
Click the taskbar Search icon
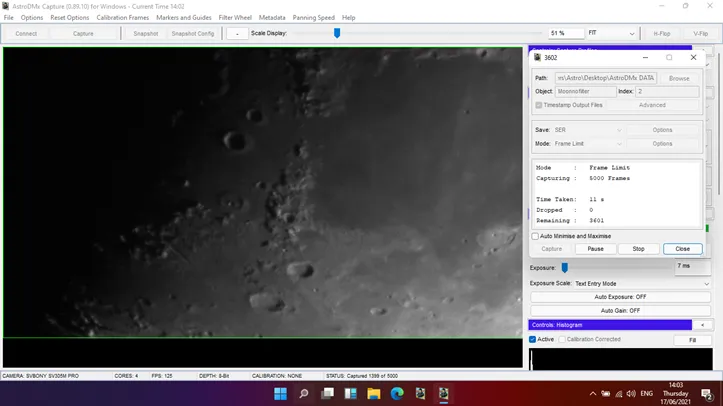pyautogui.click(x=304, y=394)
